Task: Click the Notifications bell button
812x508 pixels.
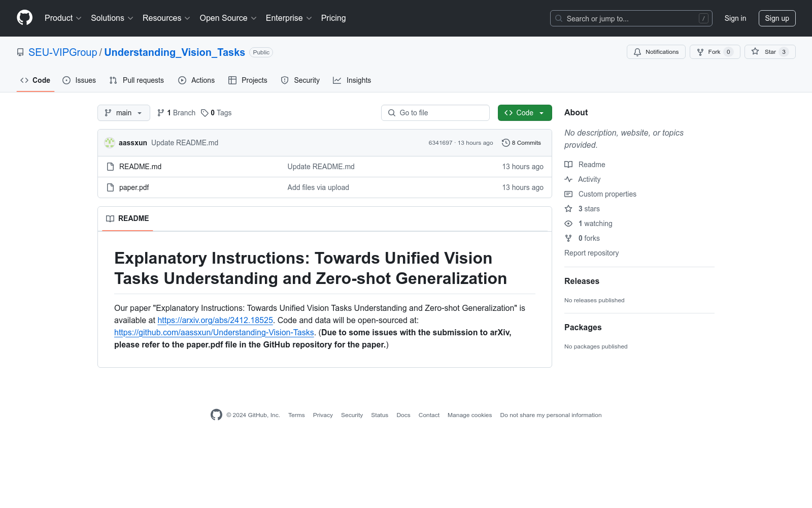Action: coord(656,52)
